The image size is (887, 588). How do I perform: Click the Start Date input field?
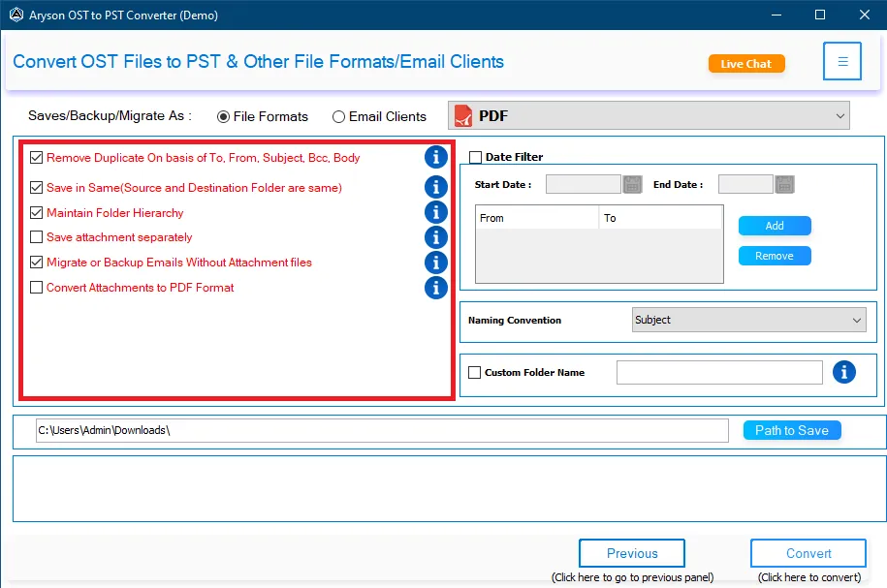click(584, 184)
